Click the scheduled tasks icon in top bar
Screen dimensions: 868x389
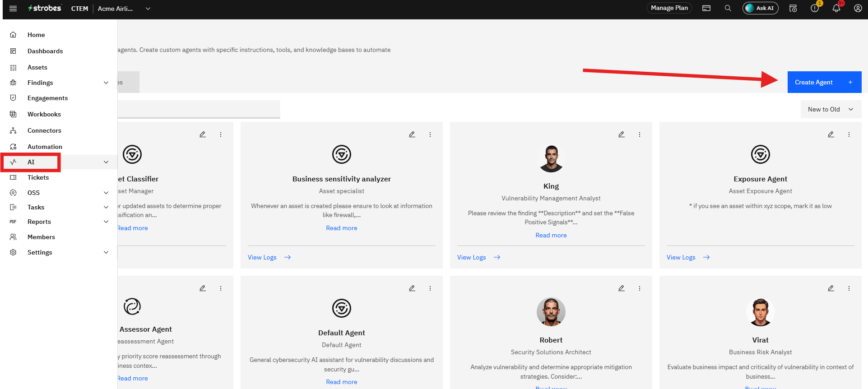click(793, 8)
